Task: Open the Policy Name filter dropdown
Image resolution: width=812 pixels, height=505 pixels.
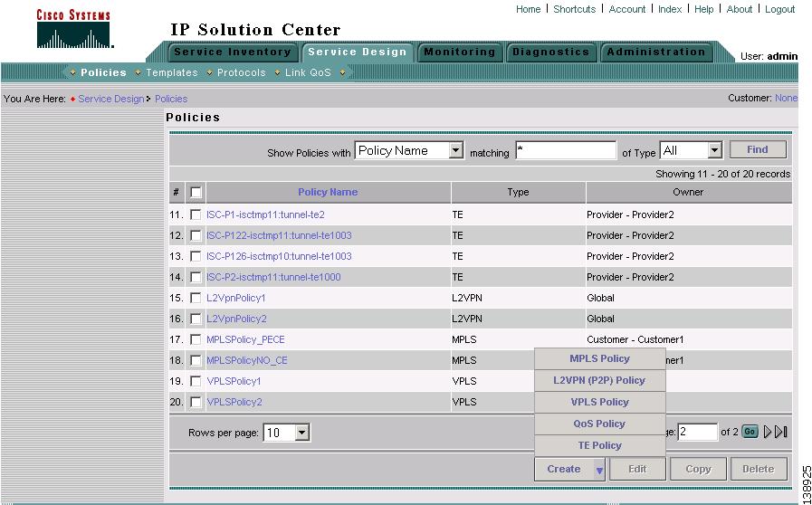Action: pyautogui.click(x=409, y=151)
